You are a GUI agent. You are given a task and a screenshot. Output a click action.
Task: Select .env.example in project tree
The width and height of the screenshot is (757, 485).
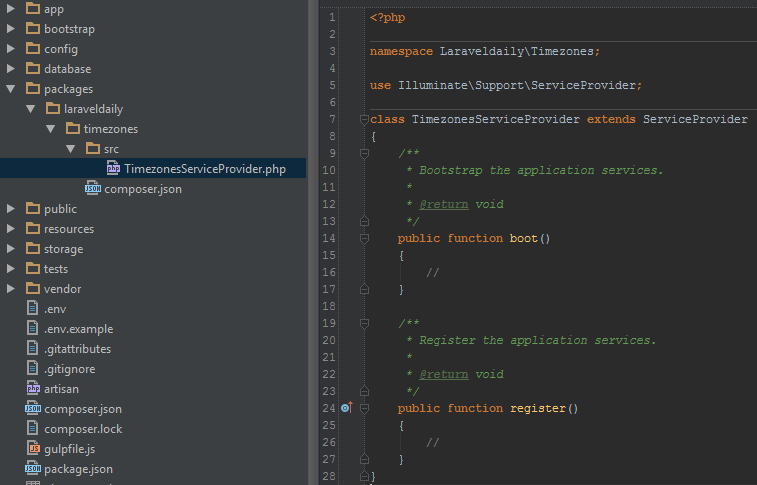click(78, 329)
